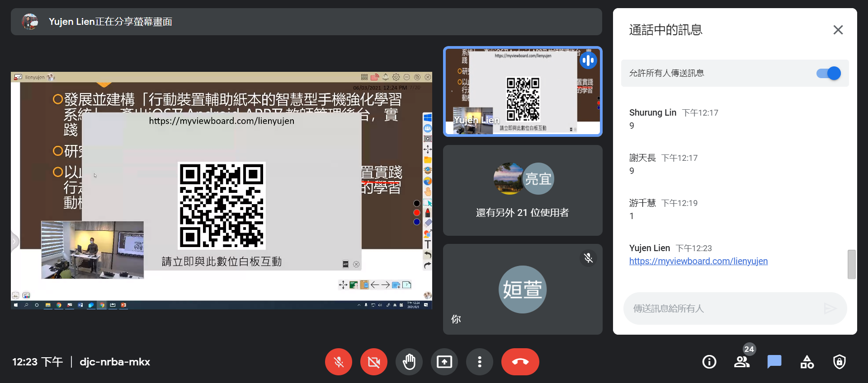Viewport: 868px width, 383px height.
Task: Click the send message to everyone field
Action: tap(723, 308)
